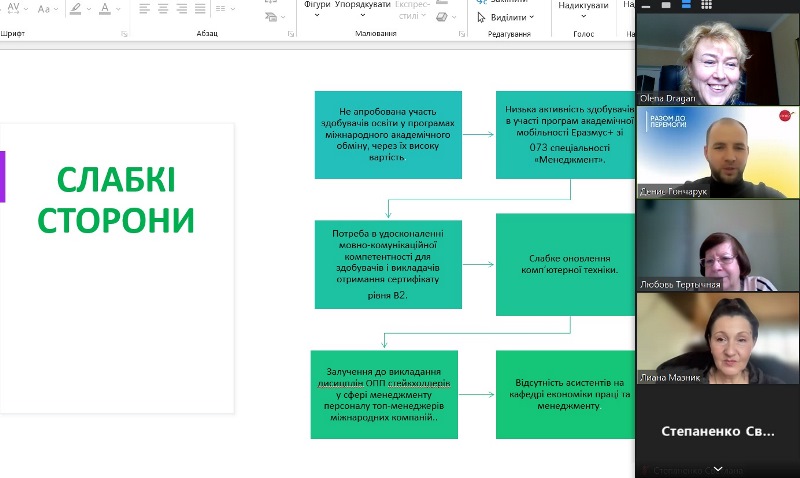
Task: Open the Drawing group dialog launcher
Action: pos(462,34)
